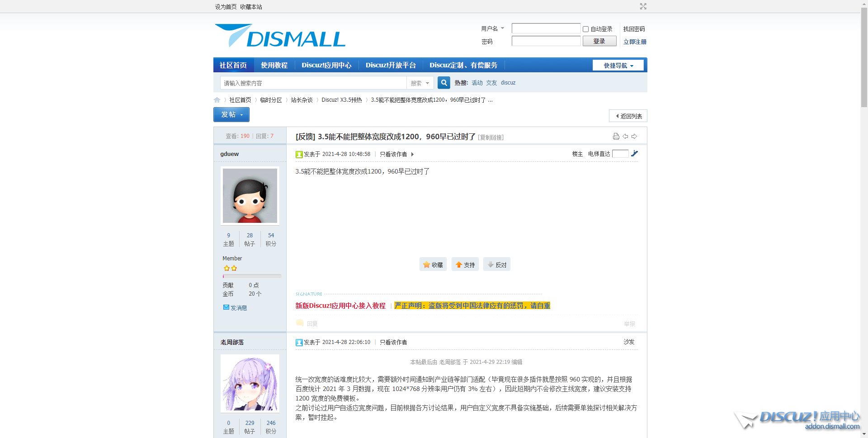
Task: Go to next thread arrow icon
Action: pos(634,136)
